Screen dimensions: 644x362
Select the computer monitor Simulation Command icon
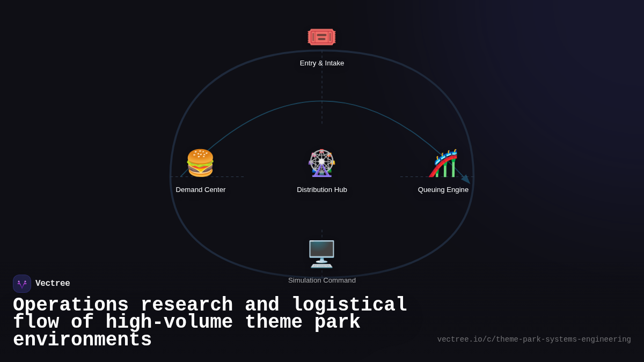coord(321,253)
